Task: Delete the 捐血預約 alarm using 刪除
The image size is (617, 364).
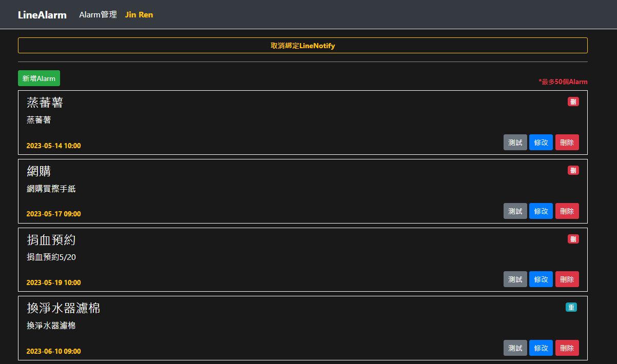Action: tap(567, 279)
